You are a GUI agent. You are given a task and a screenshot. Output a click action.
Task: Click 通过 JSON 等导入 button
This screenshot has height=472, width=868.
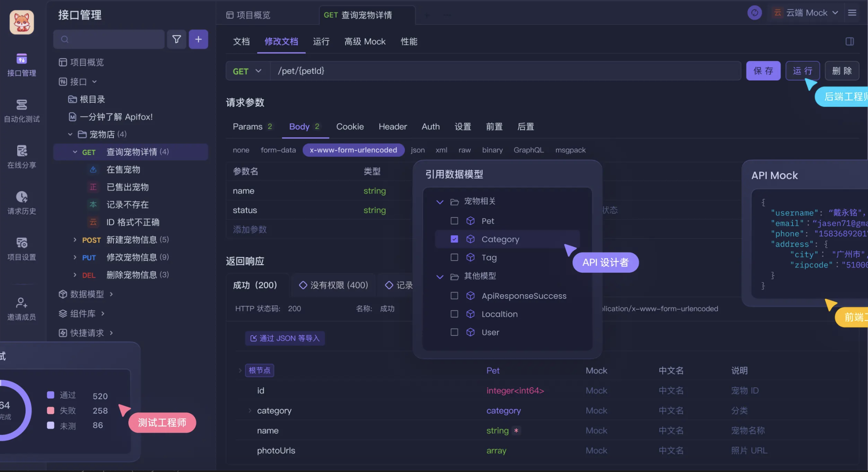coord(285,338)
